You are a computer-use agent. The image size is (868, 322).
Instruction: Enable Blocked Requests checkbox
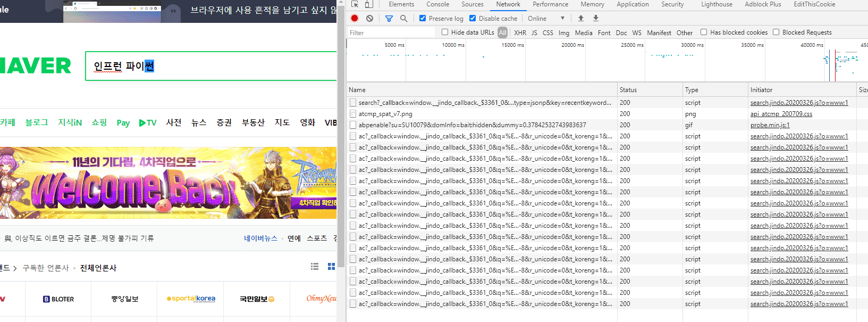click(x=776, y=32)
